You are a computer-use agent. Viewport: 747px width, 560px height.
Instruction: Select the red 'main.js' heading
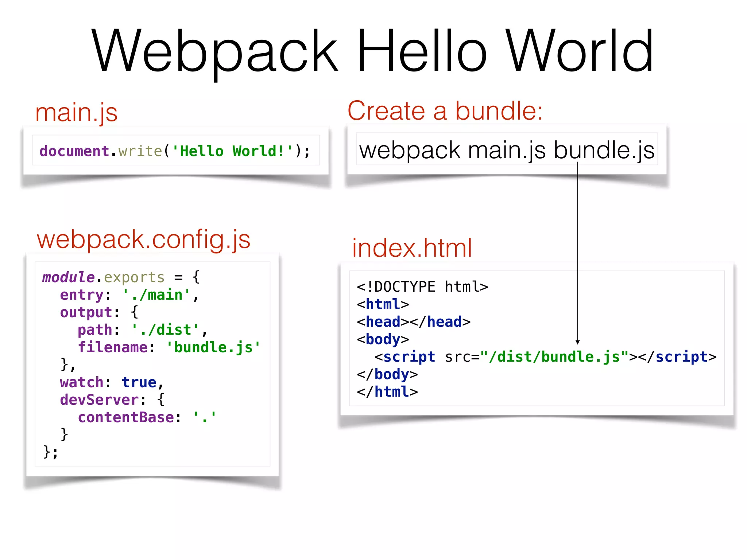[76, 112]
